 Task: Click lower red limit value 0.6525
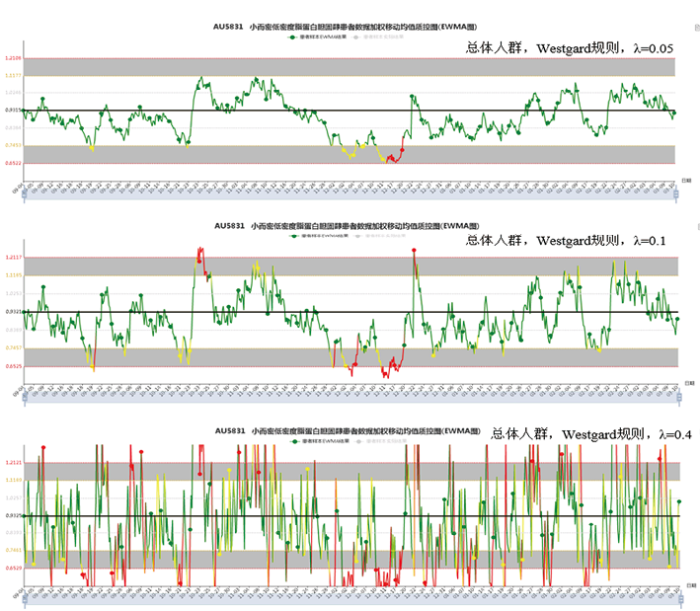click(x=14, y=366)
